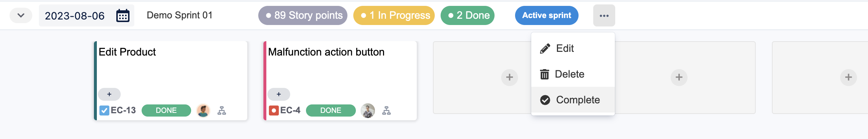
Task: Open the sprint date calendar picker
Action: [x=123, y=16]
